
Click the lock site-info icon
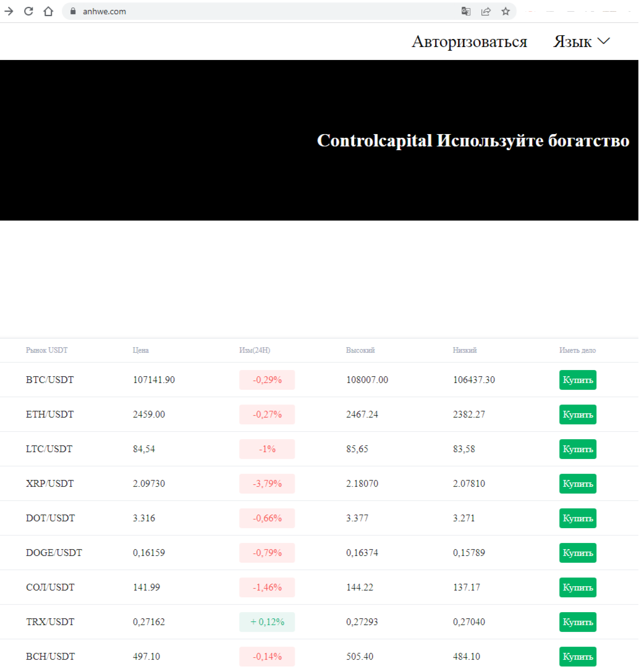point(73,11)
